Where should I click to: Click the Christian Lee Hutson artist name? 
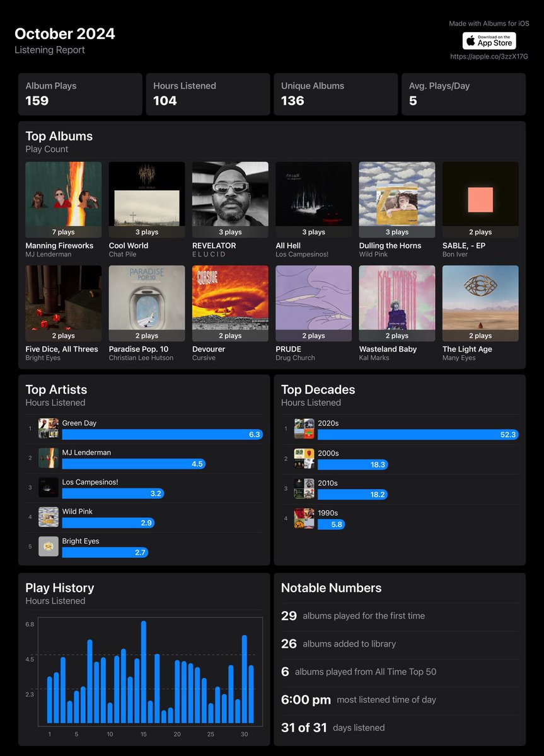[141, 358]
